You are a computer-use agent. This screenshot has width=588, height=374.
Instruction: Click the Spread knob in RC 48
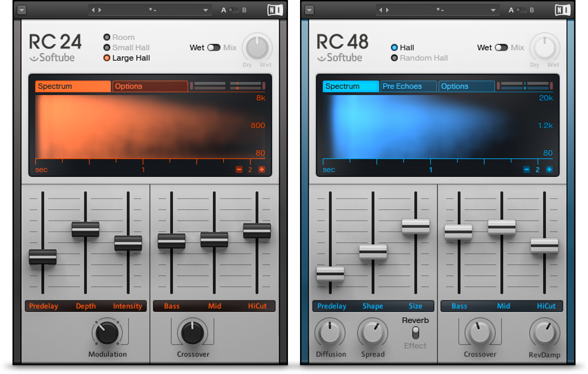tap(372, 334)
